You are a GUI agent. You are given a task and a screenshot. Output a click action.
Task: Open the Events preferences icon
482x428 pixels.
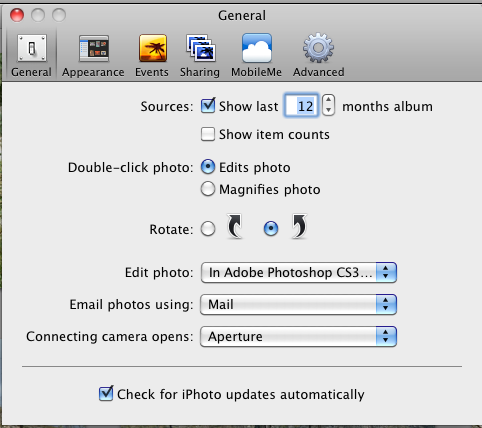pos(153,48)
